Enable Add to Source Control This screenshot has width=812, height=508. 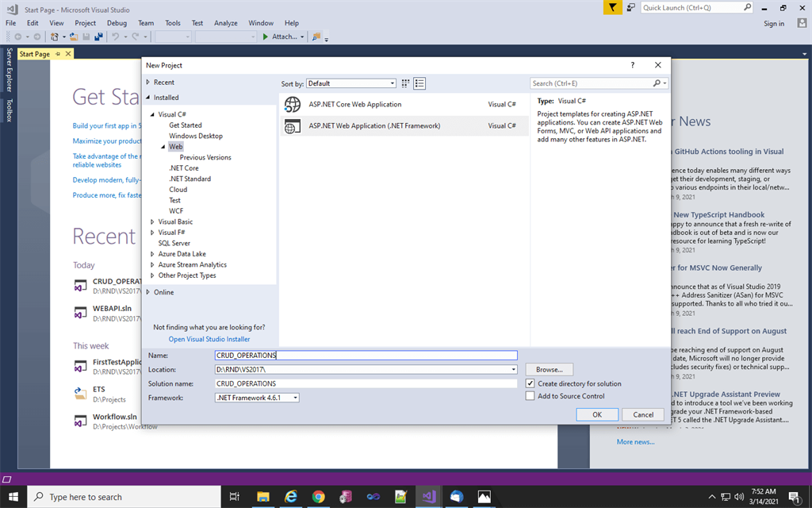point(530,396)
